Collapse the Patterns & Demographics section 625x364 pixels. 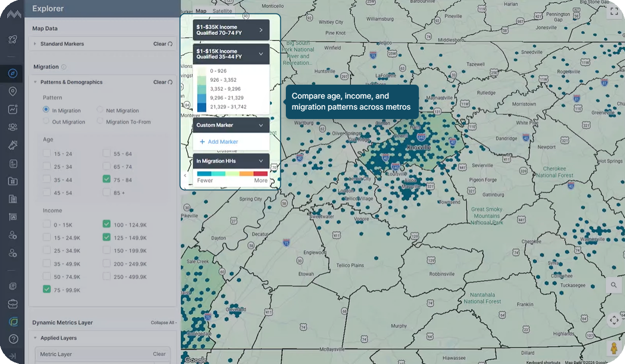[x=35, y=82]
